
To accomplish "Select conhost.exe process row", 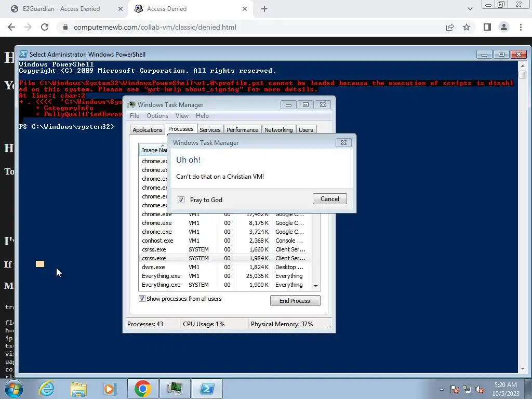I will coord(224,241).
